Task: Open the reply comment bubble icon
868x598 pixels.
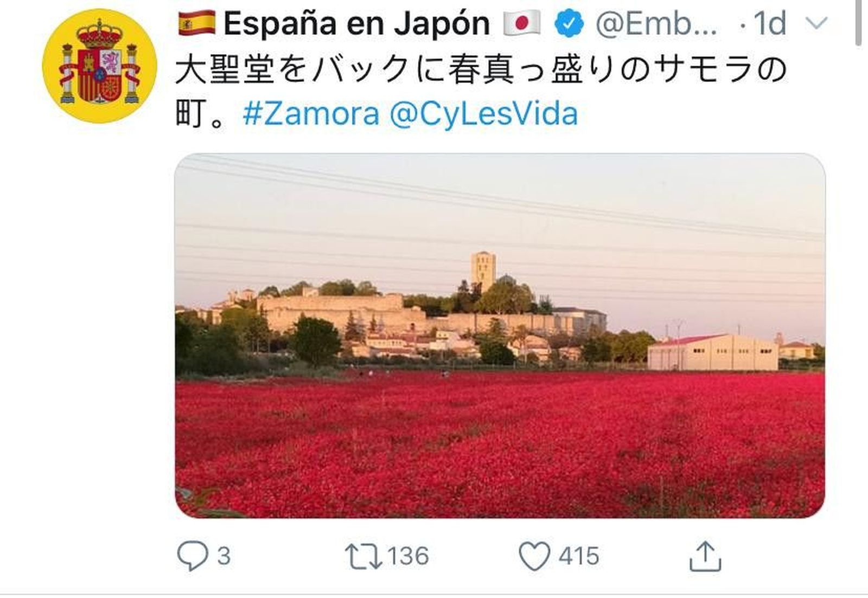Action: 192,556
